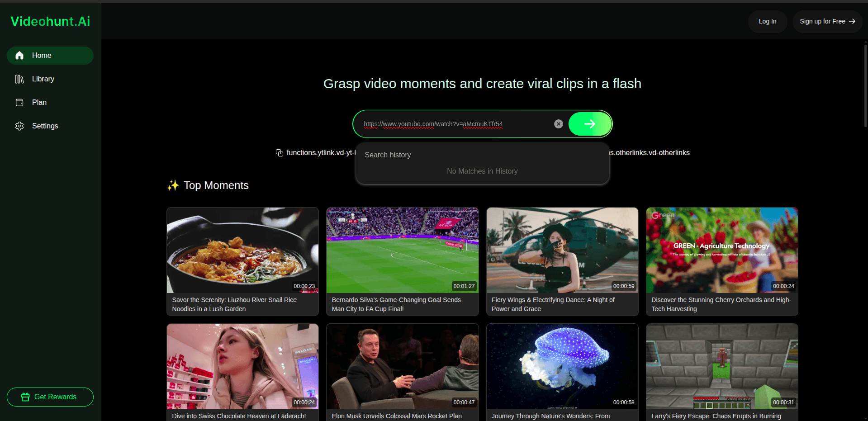868x421 pixels.
Task: Click title Bernardo Silva's Game-Changing Goal
Action: click(396, 304)
